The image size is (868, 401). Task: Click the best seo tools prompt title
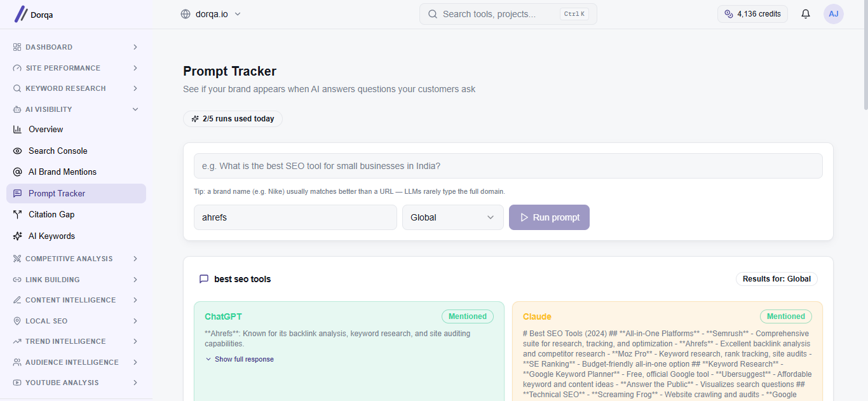pos(242,279)
